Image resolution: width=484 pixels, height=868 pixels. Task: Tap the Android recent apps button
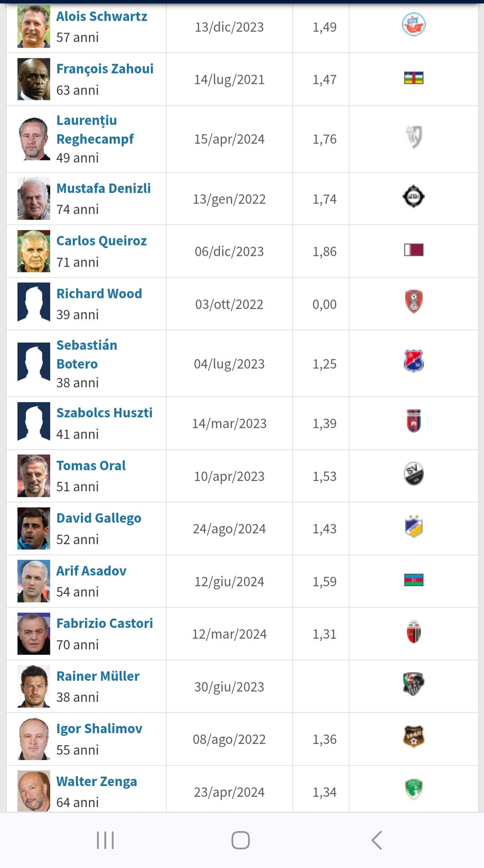pyautogui.click(x=106, y=840)
